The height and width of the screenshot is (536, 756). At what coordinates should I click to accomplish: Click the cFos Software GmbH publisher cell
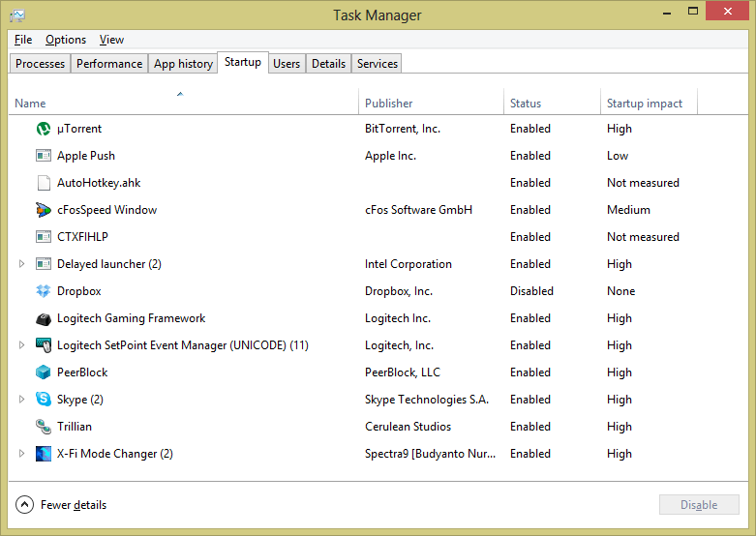[x=418, y=210]
